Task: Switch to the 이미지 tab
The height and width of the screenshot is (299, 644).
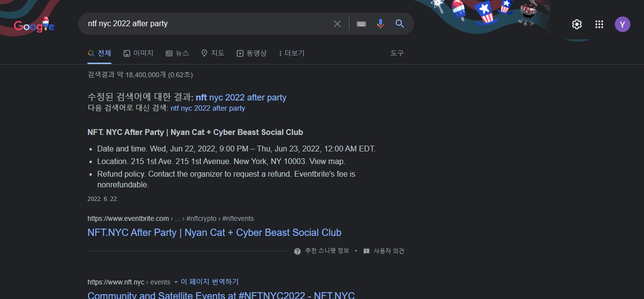Action: (139, 53)
